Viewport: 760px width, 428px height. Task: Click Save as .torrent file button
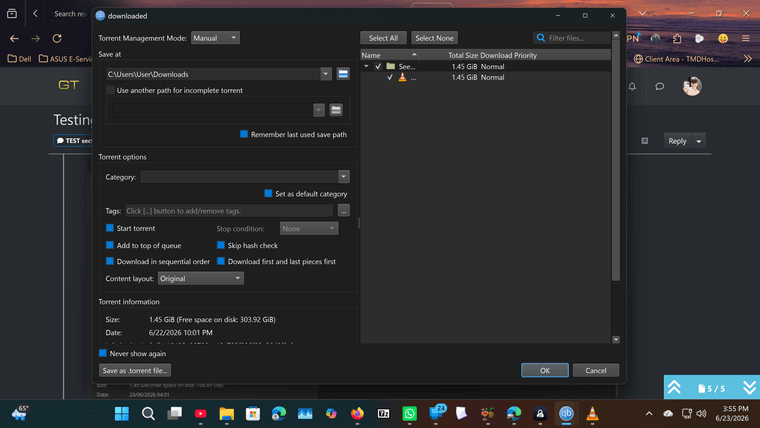(135, 370)
